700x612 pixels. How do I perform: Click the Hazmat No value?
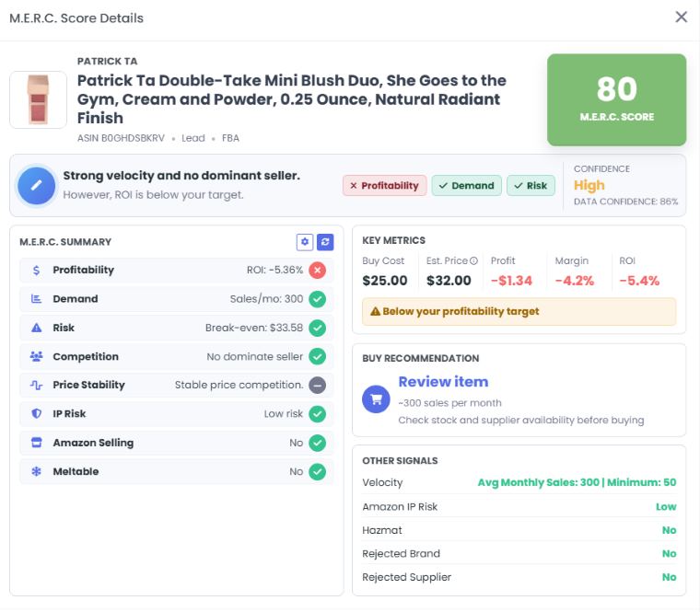(x=669, y=530)
